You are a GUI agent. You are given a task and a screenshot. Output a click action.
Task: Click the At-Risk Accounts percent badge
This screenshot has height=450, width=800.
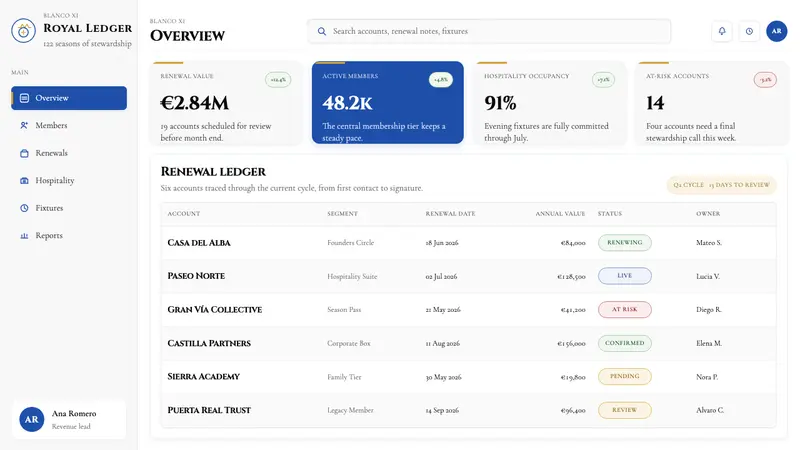coord(765,80)
